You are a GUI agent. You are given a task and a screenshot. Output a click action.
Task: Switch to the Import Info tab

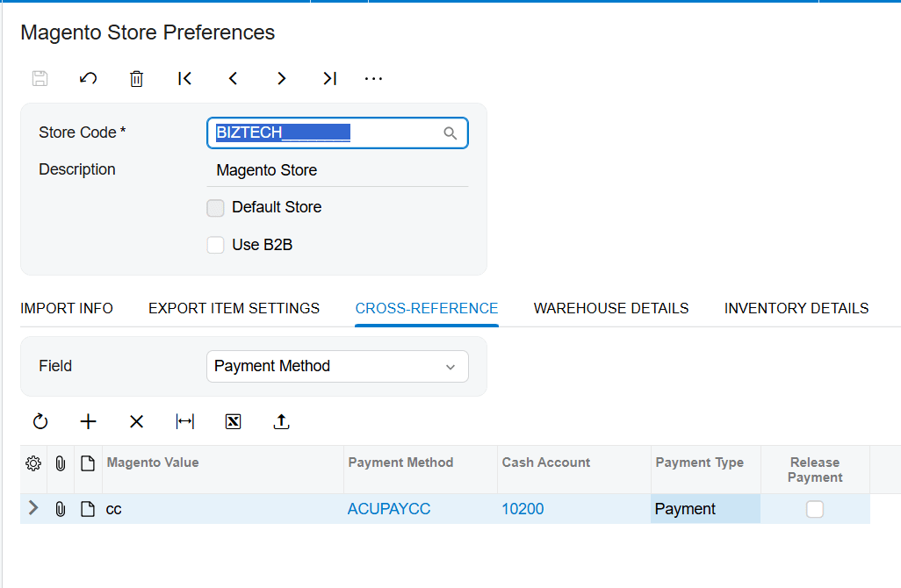67,308
